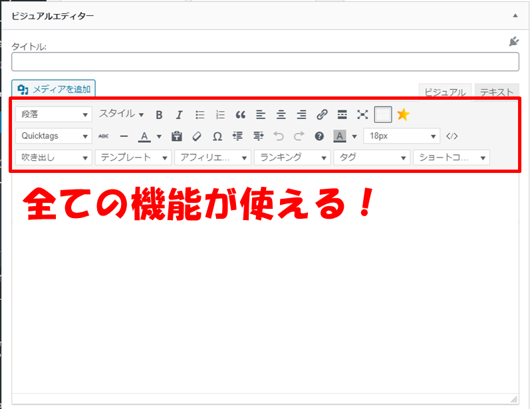The width and height of the screenshot is (532, 409).
Task: Toggle the toolbar kitchen sink button
Action: coord(382,114)
